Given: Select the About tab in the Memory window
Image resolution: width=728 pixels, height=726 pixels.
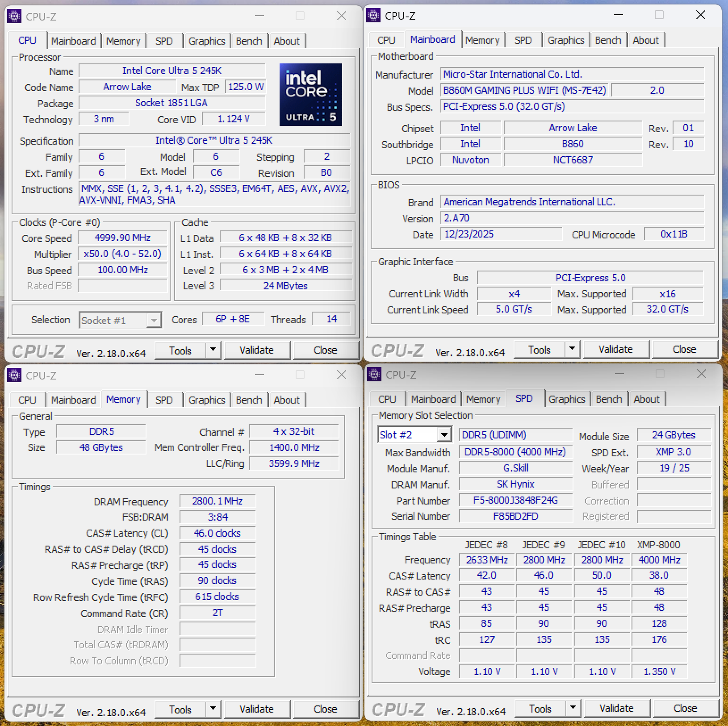Looking at the screenshot, I should [287, 400].
